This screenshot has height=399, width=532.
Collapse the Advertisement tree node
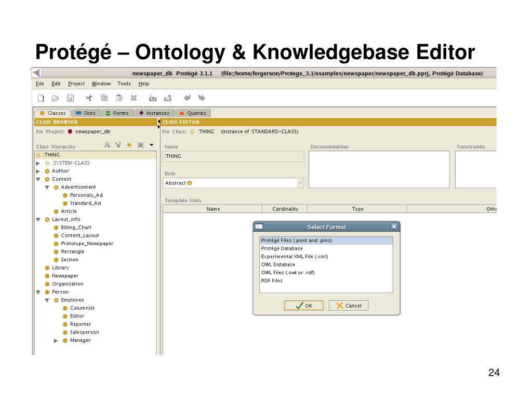(47, 187)
